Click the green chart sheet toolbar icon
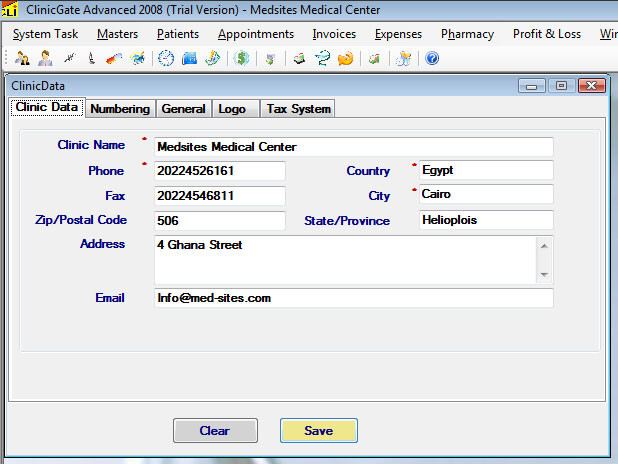This screenshot has width=618, height=464. 213,58
